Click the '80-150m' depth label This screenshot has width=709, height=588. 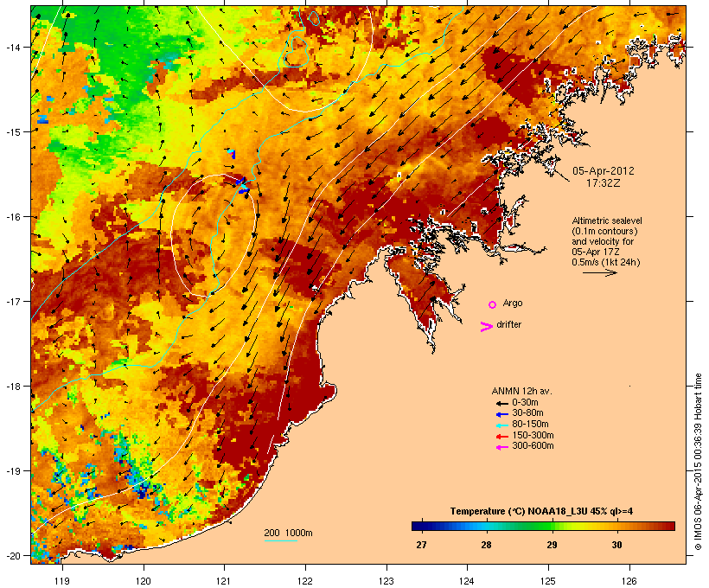point(530,425)
